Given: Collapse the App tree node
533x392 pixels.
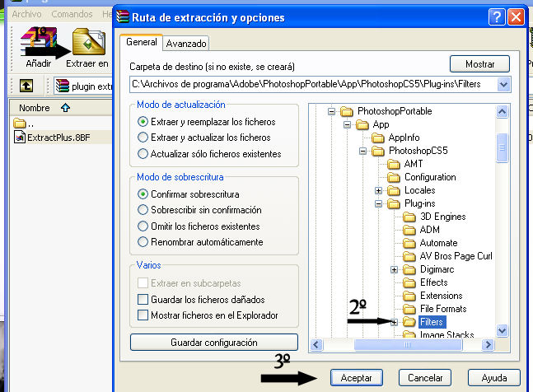Looking at the screenshot, I should tap(347, 124).
